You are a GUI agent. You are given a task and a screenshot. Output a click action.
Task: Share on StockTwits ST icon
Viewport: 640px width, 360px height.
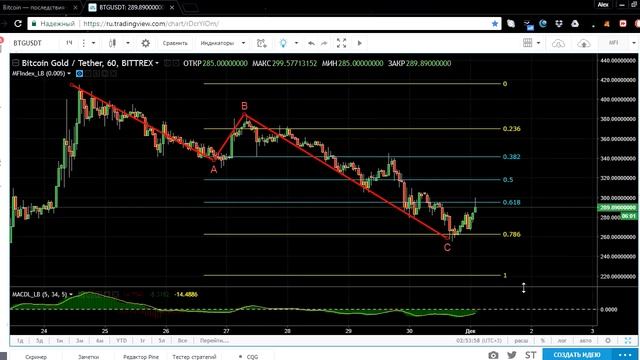tap(531, 355)
